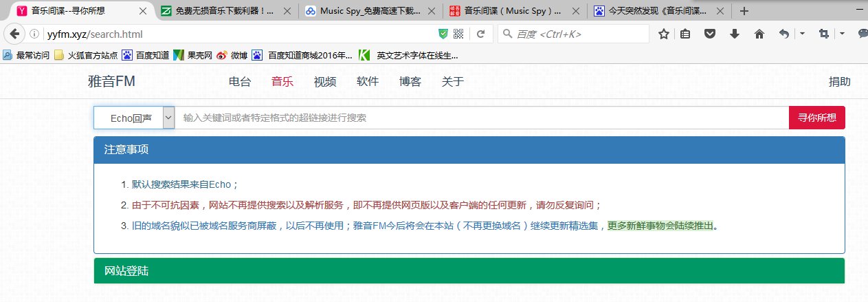This screenshot has width=868, height=302.
Task: Open the dropdown arrow beside the crop icon
Action: (x=842, y=34)
